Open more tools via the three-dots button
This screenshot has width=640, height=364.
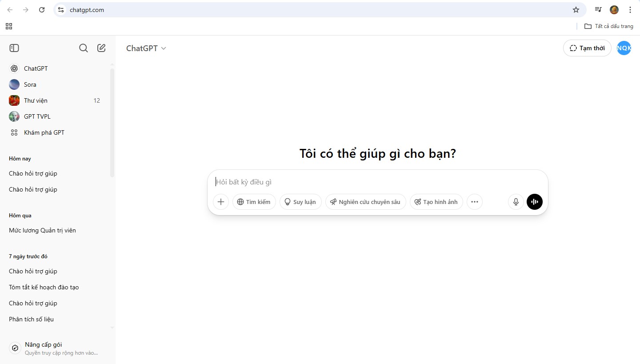pos(475,202)
